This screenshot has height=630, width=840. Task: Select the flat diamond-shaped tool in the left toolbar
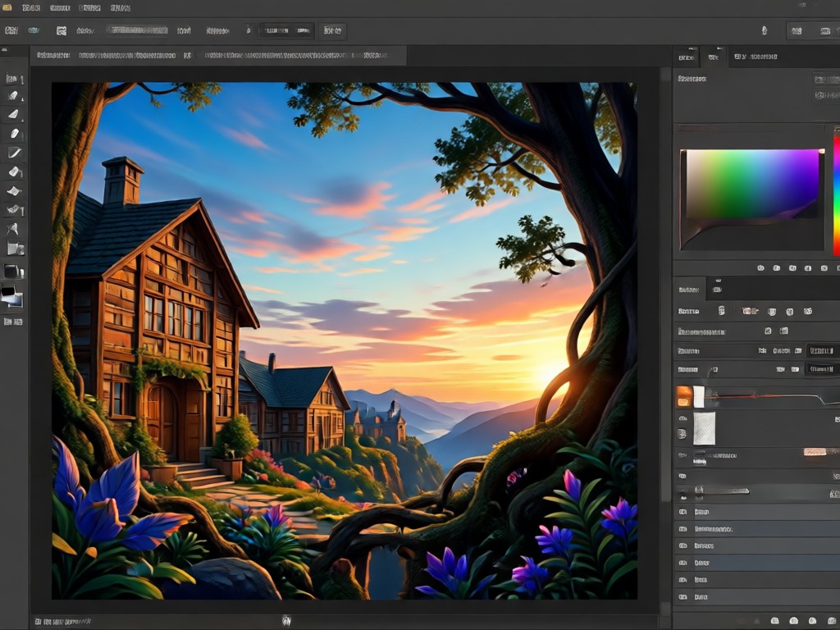[x=13, y=190]
